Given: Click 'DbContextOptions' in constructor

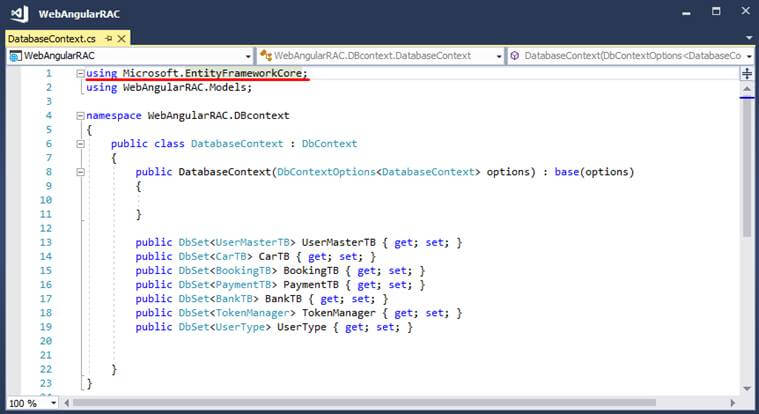Looking at the screenshot, I should [x=326, y=172].
